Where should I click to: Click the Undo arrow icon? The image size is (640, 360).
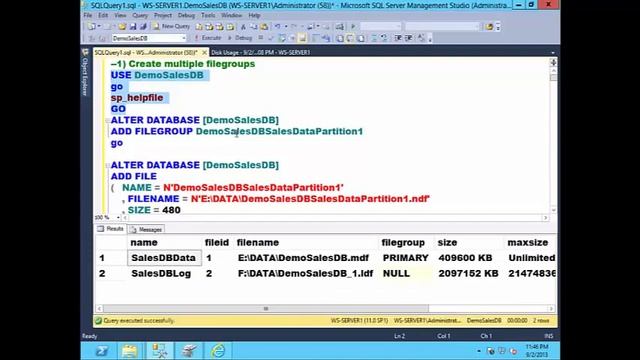tap(278, 27)
